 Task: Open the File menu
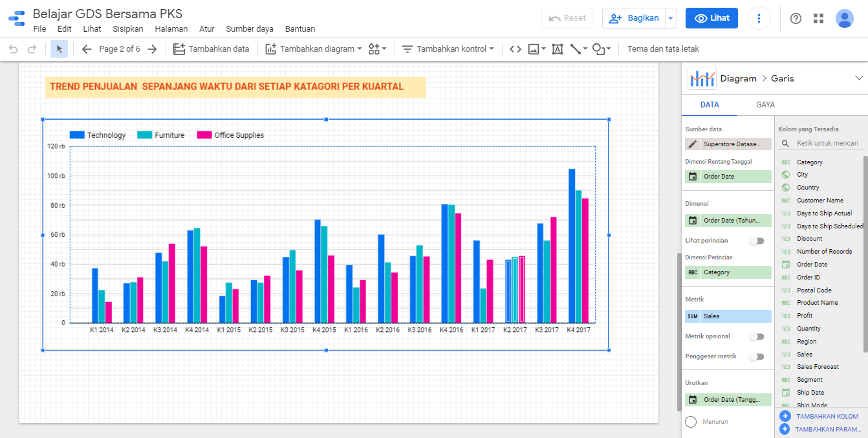click(39, 28)
